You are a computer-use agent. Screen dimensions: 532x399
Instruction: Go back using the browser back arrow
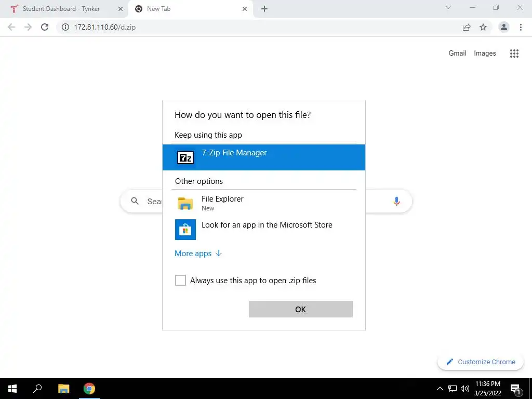point(11,27)
